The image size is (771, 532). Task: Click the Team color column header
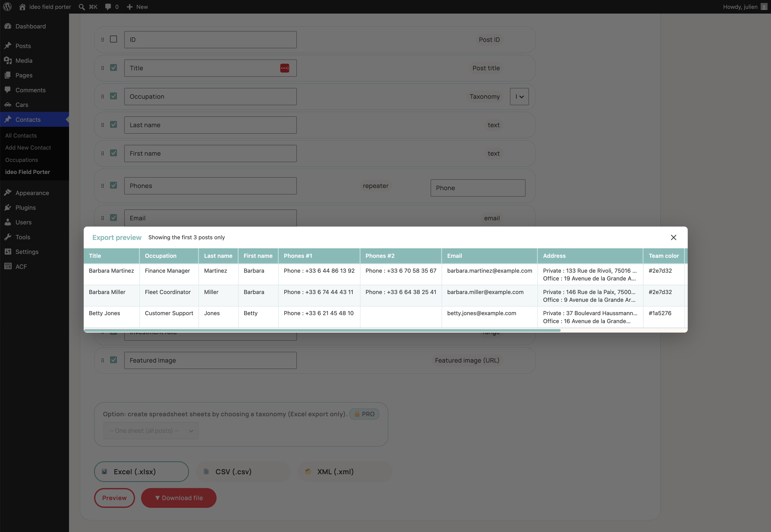tap(664, 256)
